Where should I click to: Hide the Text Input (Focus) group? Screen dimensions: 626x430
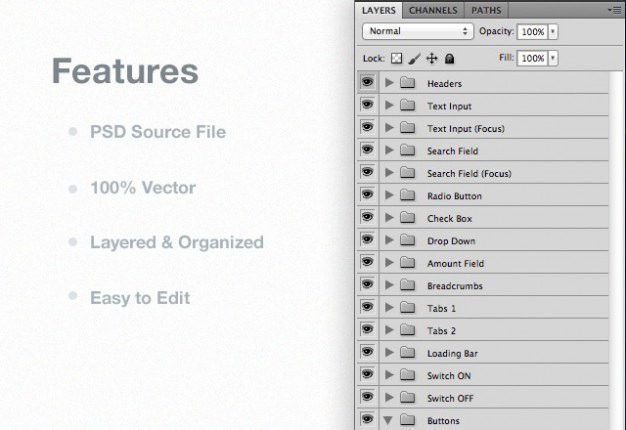point(367,127)
